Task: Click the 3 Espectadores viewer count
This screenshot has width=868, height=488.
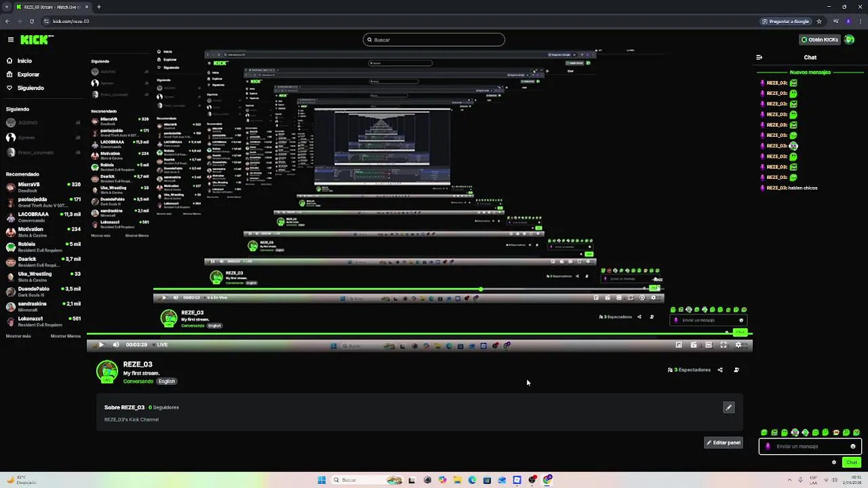Action: (689, 370)
